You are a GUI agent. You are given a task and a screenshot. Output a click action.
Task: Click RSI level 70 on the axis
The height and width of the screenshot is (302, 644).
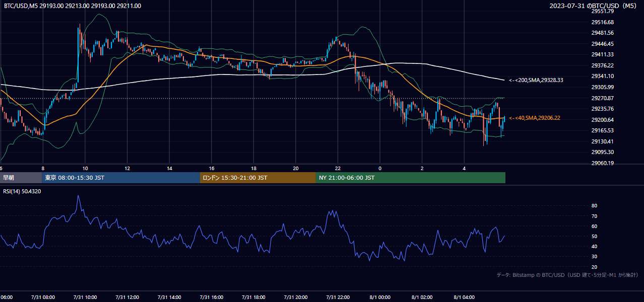[x=594, y=216]
